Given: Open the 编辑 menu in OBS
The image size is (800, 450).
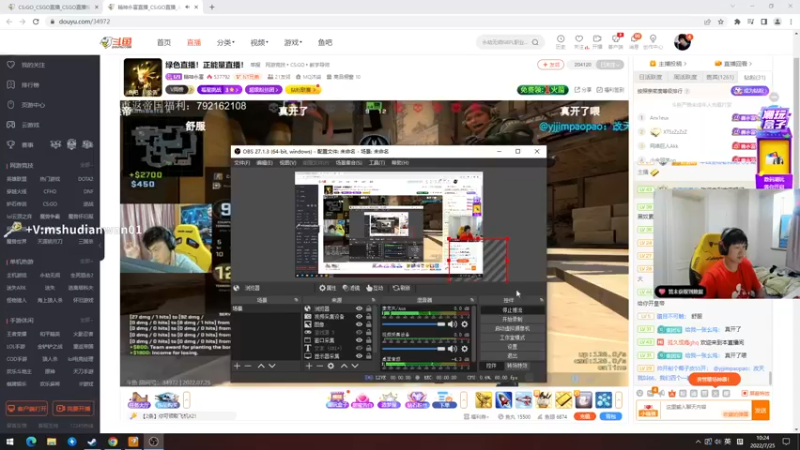Looking at the screenshot, I should pos(264,163).
